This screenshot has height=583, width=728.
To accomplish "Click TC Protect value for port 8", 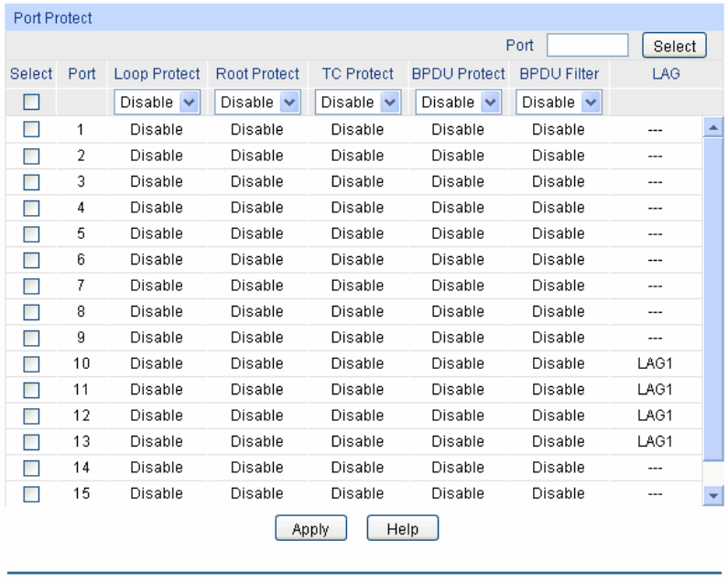I will pyautogui.click(x=357, y=311).
